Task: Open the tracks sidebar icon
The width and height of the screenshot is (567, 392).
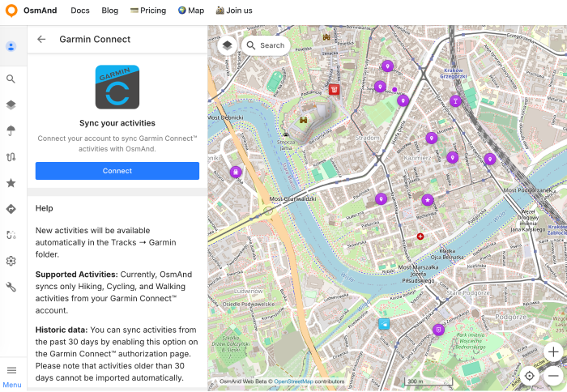Action: click(x=11, y=157)
